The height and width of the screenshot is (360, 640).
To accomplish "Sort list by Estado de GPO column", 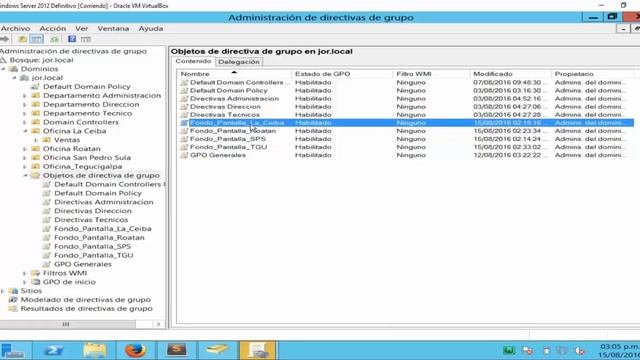I will 342,74.
